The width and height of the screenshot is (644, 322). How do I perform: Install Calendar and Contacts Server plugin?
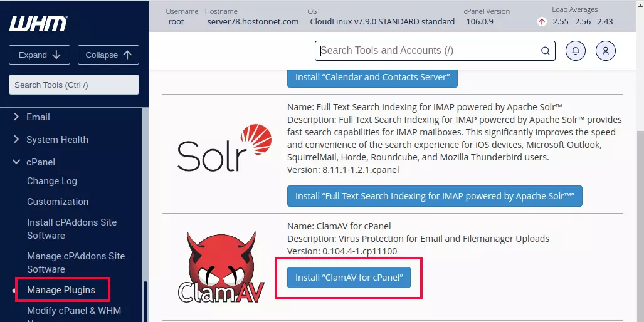(372, 78)
